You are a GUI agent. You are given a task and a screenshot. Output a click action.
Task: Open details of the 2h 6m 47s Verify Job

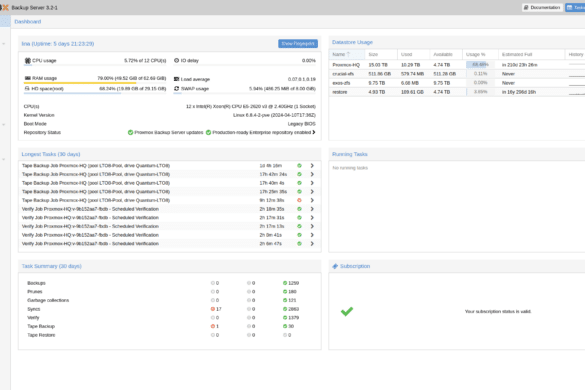click(x=312, y=244)
